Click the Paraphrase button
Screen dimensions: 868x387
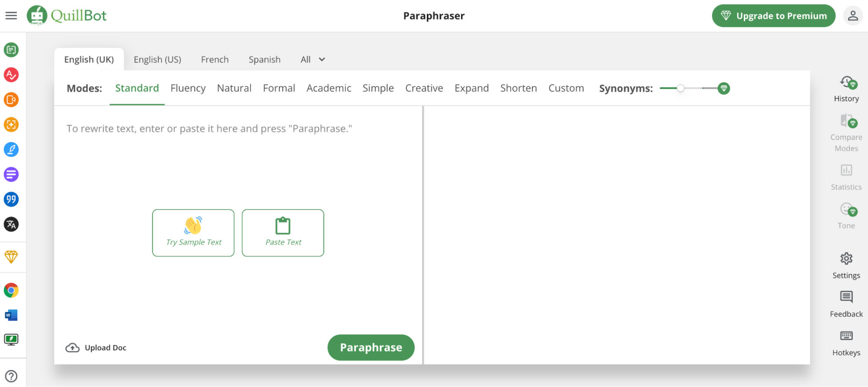point(371,347)
